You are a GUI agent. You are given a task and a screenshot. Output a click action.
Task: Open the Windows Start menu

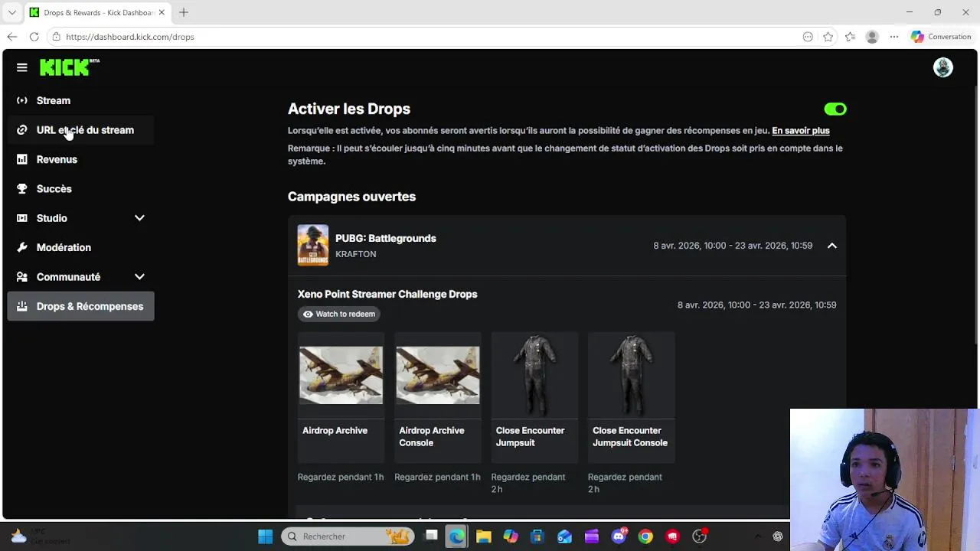pyautogui.click(x=266, y=536)
